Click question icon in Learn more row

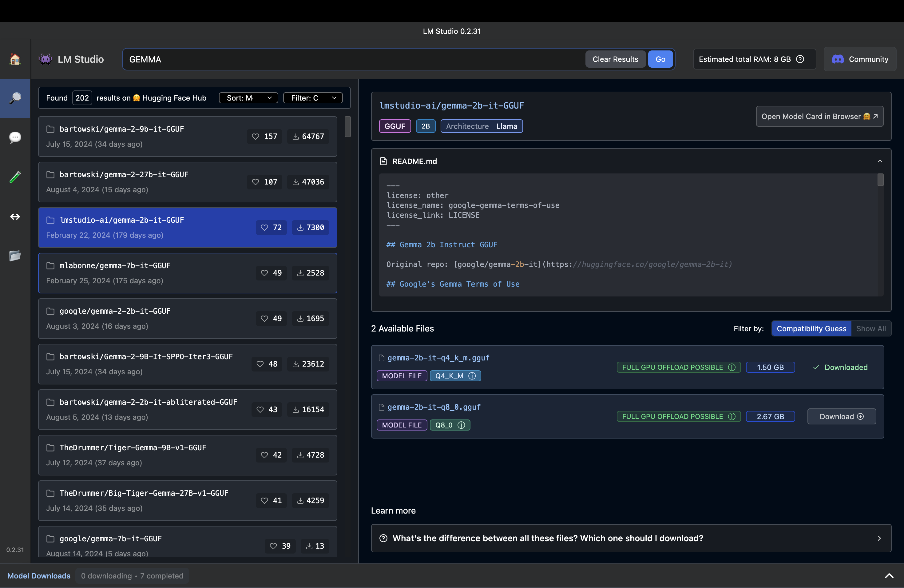pyautogui.click(x=383, y=538)
